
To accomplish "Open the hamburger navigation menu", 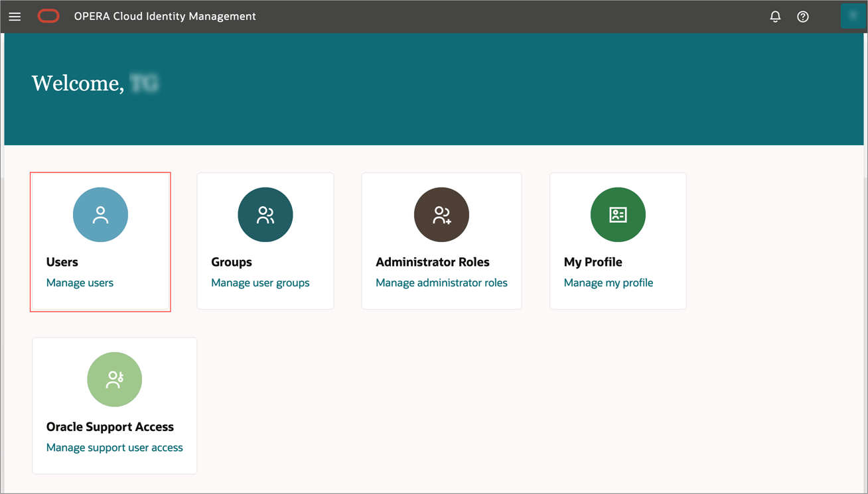I will (x=15, y=17).
